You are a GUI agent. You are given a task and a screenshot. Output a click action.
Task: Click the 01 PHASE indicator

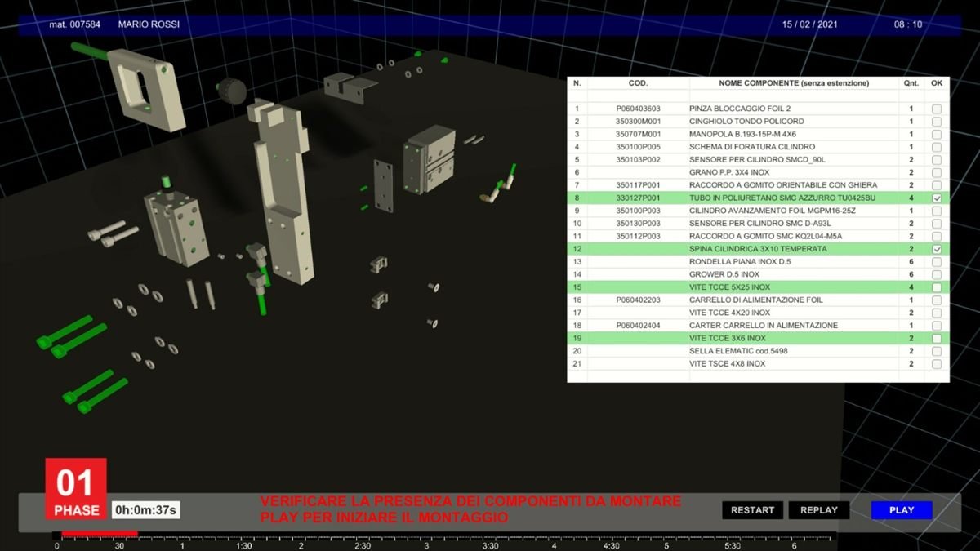(x=76, y=489)
